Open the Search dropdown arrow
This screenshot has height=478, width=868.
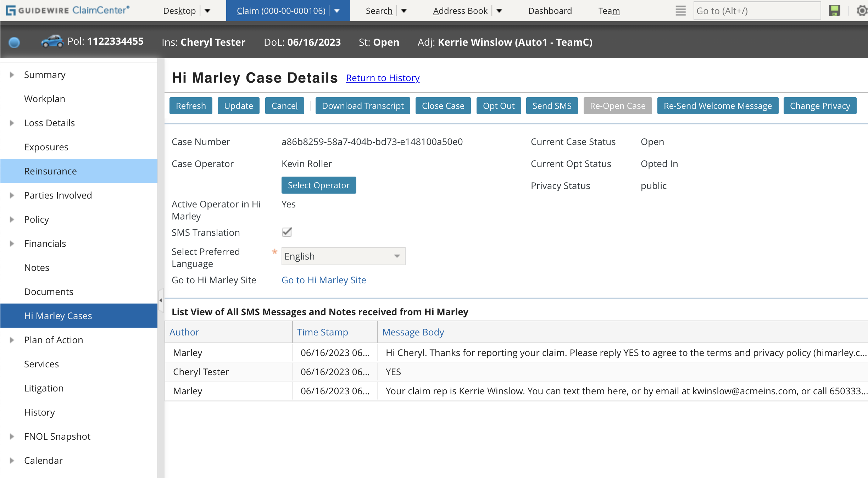(x=404, y=11)
